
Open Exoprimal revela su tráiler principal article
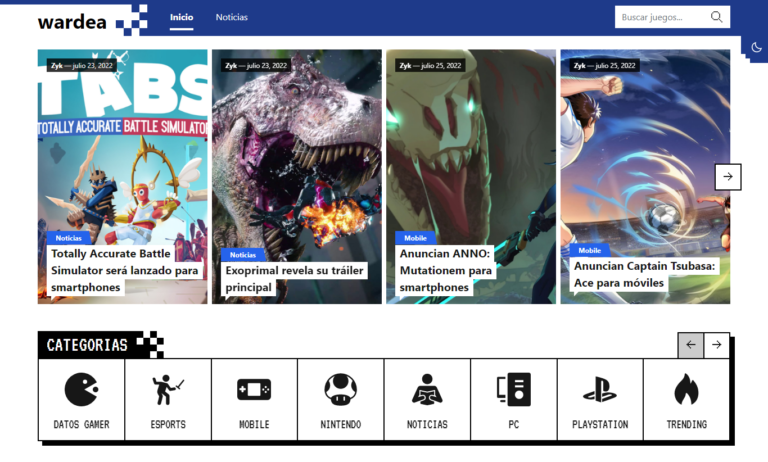[294, 279]
